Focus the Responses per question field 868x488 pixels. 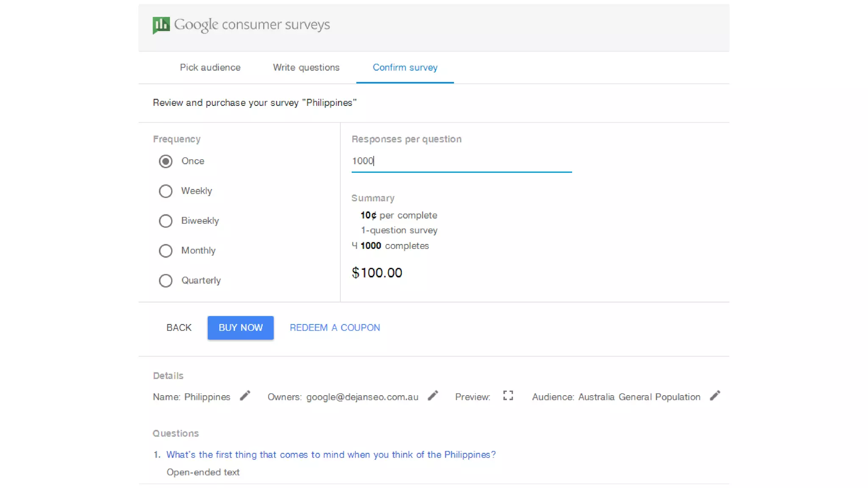click(x=461, y=161)
